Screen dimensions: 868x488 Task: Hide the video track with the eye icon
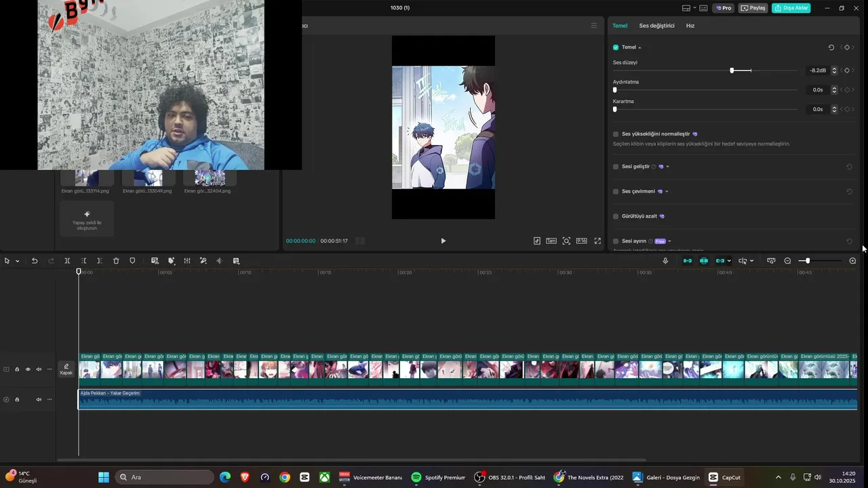pos(28,369)
